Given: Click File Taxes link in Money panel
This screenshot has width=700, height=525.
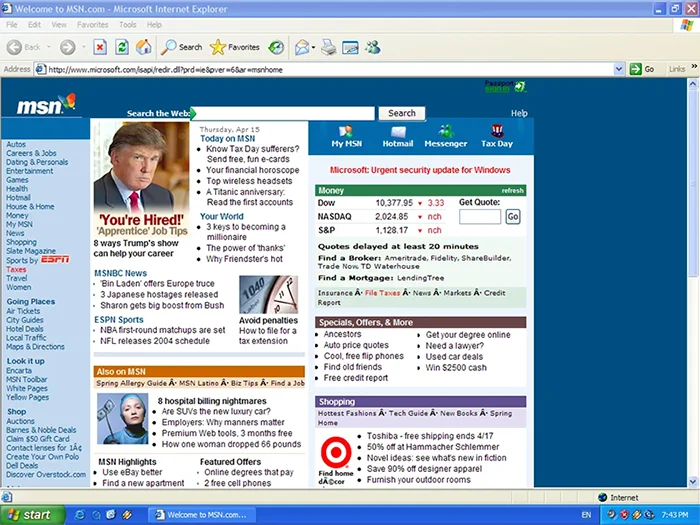Looking at the screenshot, I should [x=382, y=293].
